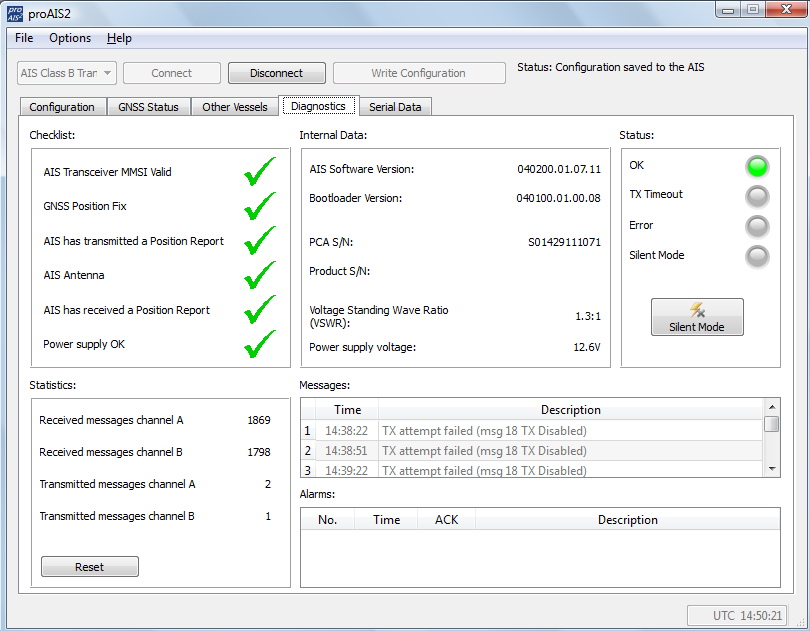Click the ACK column header in Alarms
This screenshot has height=631, width=810.
[x=446, y=520]
